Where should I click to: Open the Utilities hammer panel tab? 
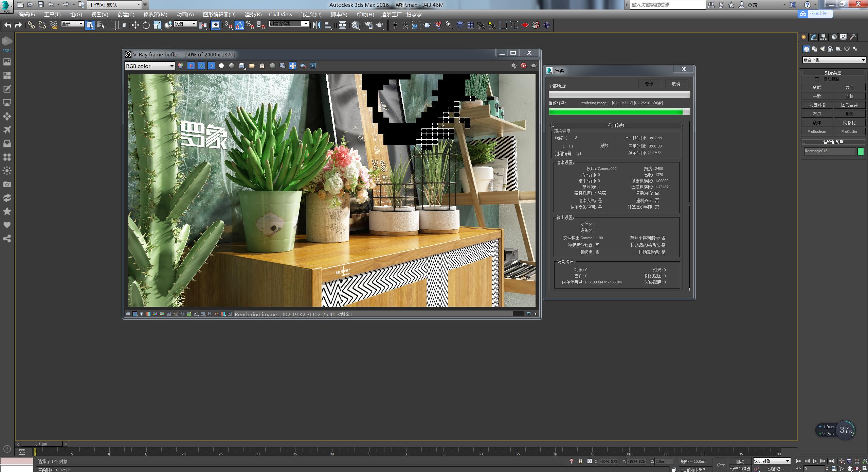coord(853,37)
